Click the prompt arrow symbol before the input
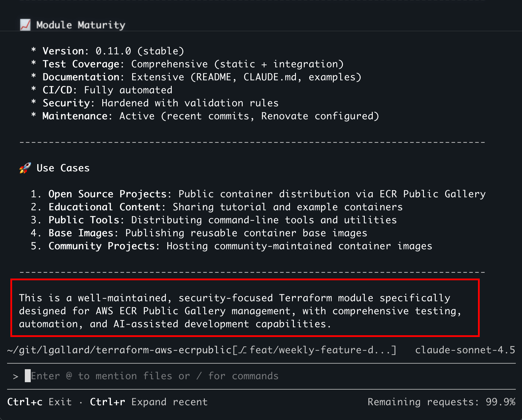The image size is (522, 420). click(x=16, y=376)
